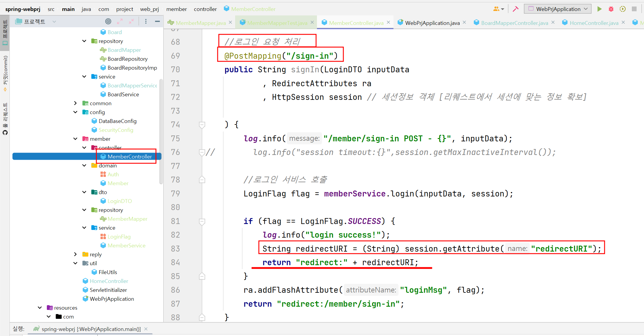Switch to MemberMapper.java tab

coord(200,23)
